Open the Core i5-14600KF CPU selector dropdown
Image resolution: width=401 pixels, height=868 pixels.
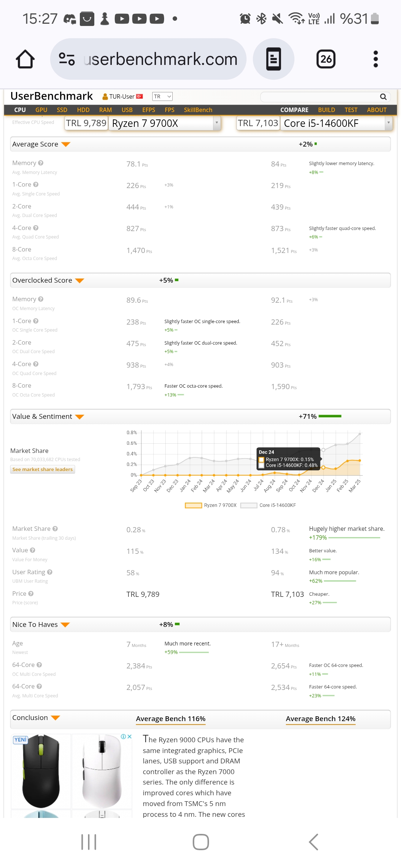[336, 123]
